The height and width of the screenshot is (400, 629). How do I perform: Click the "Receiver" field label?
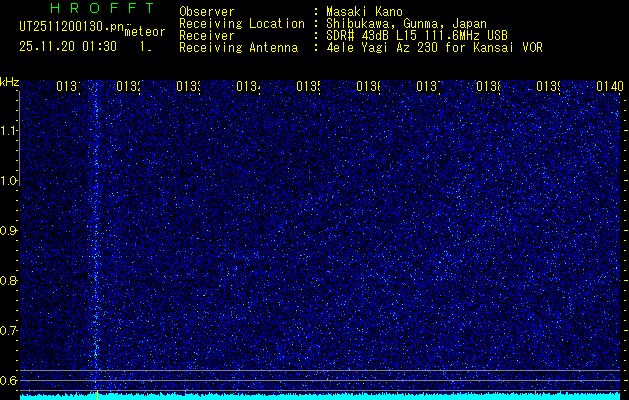coord(207,36)
